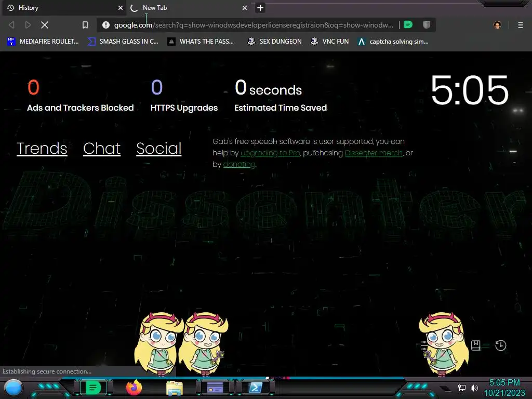Open the Start menu orb
532x399 pixels.
coord(14,388)
